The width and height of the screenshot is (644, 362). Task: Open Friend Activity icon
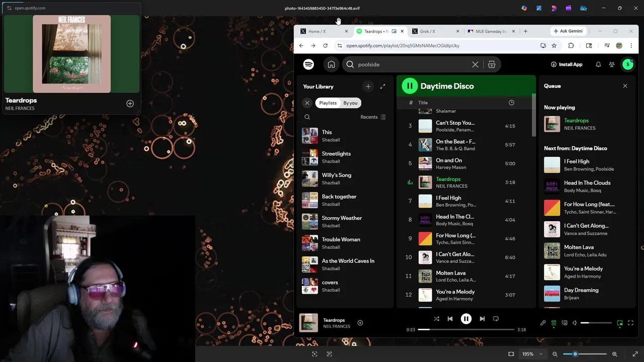point(612,64)
